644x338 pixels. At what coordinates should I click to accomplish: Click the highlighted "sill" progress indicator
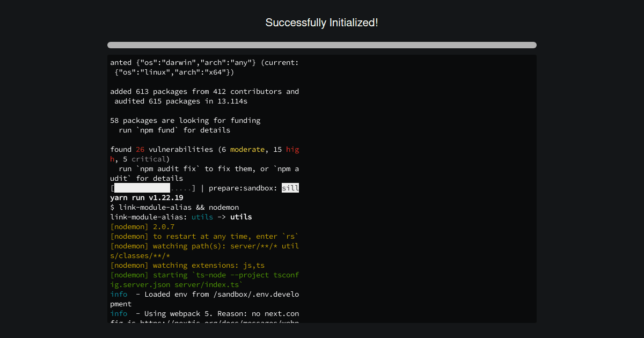[x=290, y=188]
